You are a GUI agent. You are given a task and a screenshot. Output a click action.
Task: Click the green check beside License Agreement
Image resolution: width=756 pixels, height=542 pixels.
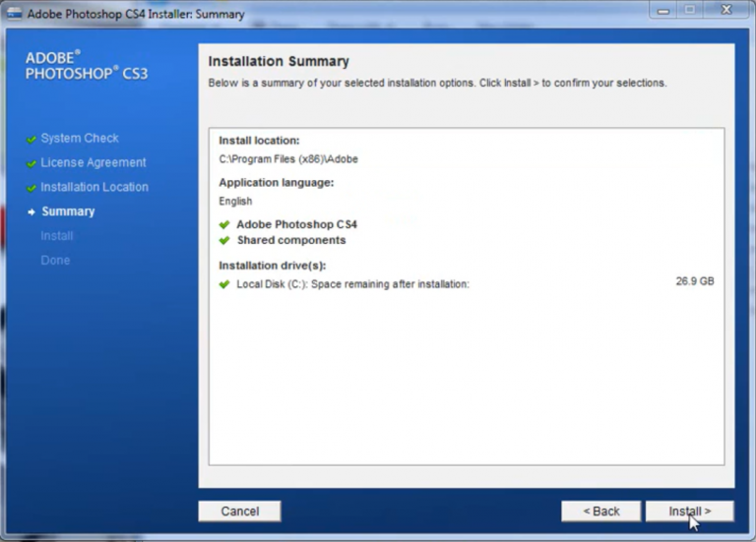pyautogui.click(x=31, y=163)
